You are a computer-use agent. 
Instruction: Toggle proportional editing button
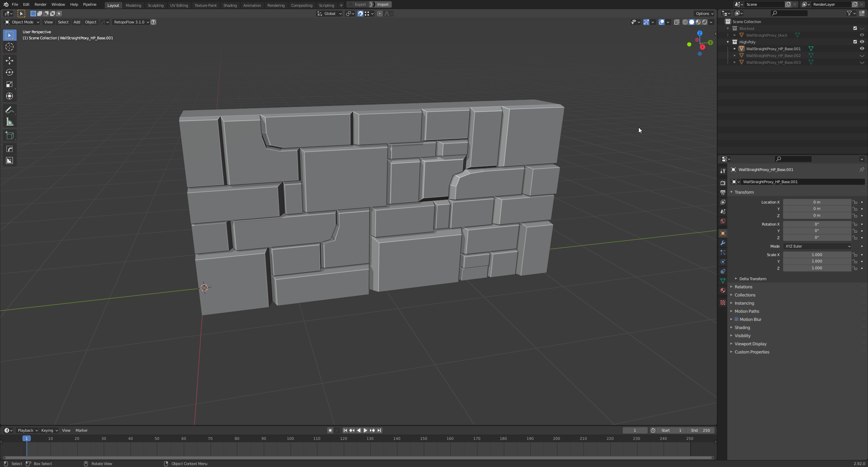click(x=379, y=14)
